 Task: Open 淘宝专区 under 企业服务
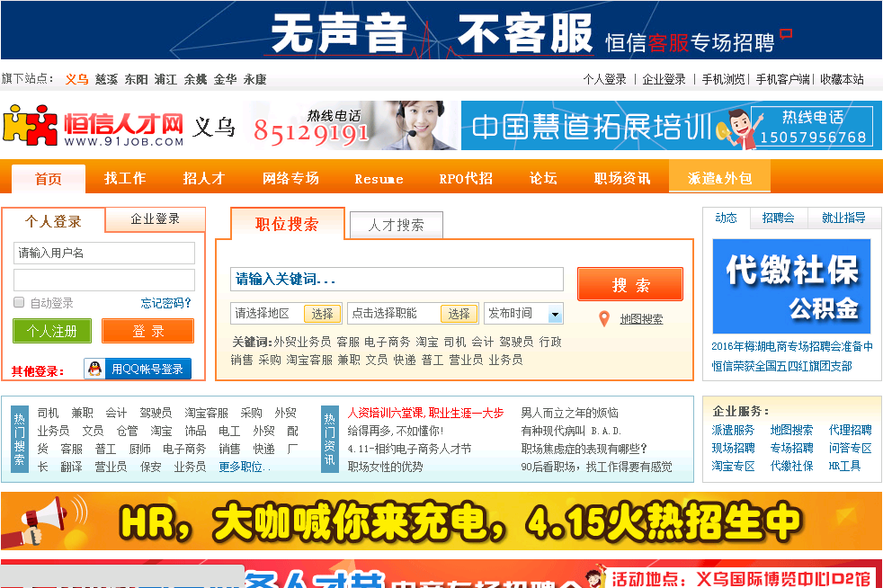[733, 467]
